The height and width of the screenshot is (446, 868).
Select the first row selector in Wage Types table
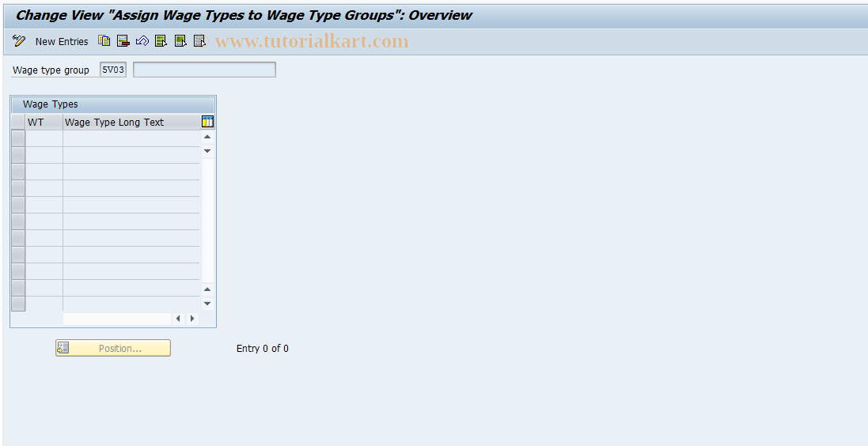coord(18,138)
